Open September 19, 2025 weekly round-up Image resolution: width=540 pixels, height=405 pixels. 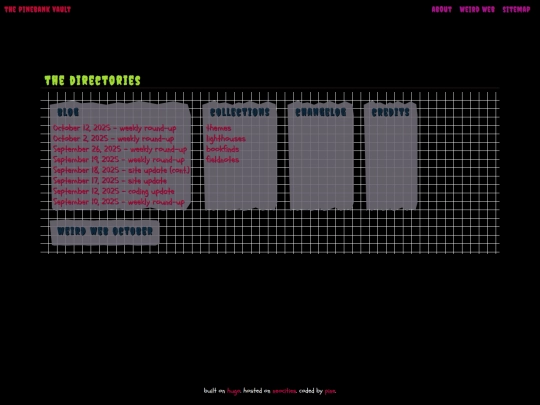[118, 160]
